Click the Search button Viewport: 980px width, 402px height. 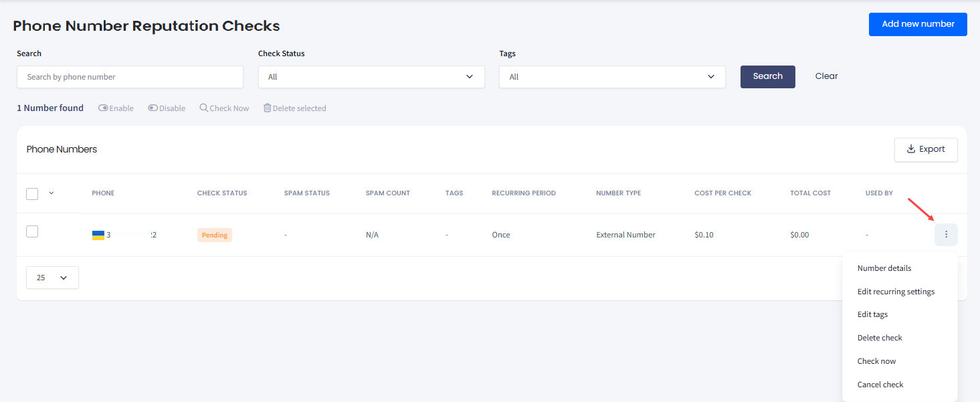pyautogui.click(x=768, y=77)
